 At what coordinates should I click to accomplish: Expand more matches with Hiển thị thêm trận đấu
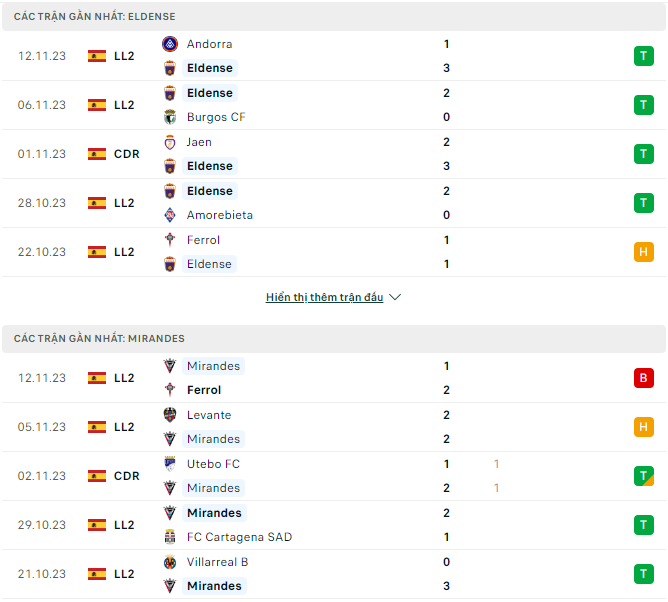(324, 297)
